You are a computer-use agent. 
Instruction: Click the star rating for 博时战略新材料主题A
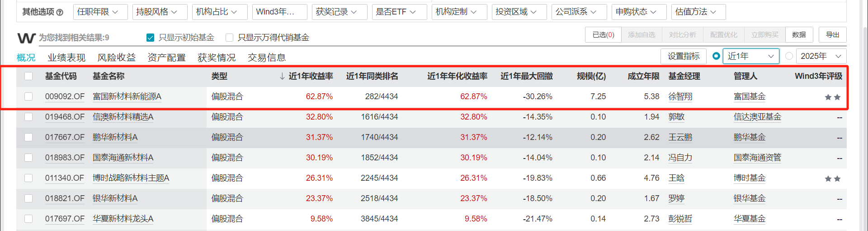click(x=832, y=178)
